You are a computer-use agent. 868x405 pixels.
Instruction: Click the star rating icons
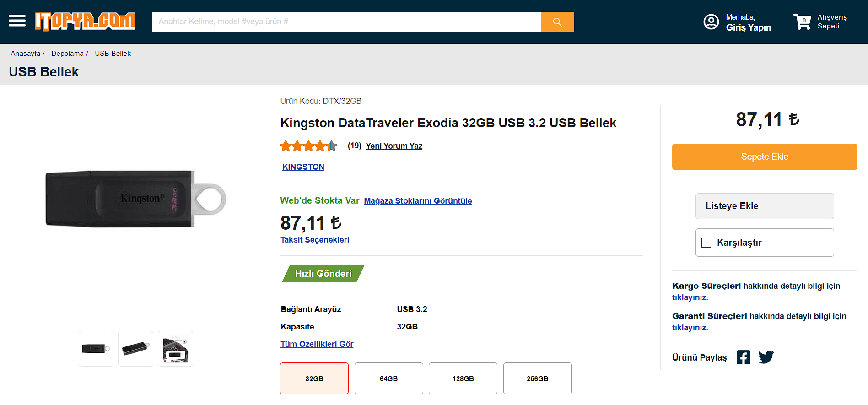(x=308, y=146)
